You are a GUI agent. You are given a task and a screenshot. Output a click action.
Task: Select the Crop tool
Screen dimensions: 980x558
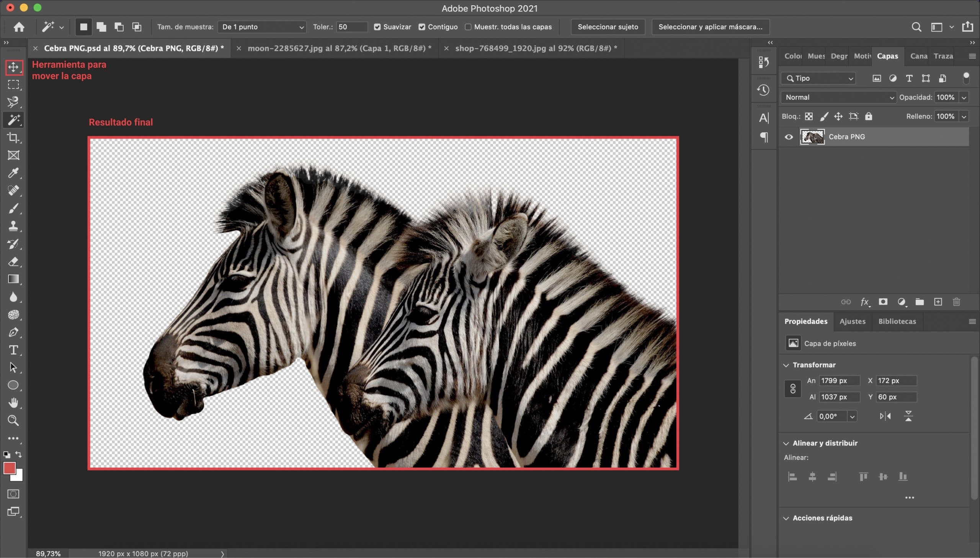pyautogui.click(x=13, y=137)
